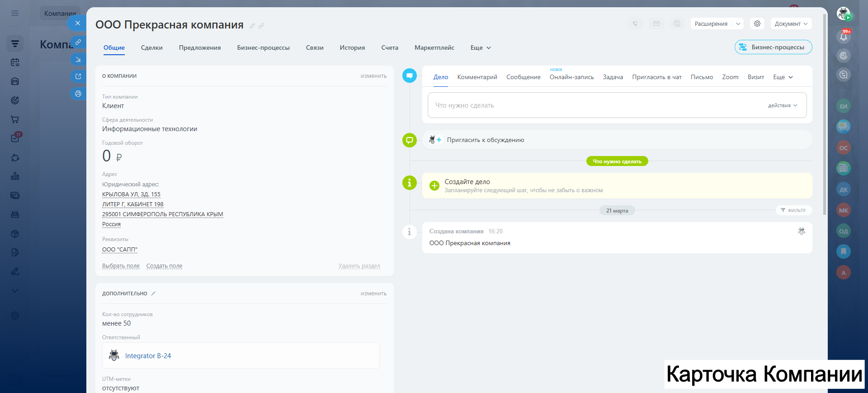Viewport: 868px width, 393px height.
Task: Open the Расширения dropdown
Action: [x=717, y=24]
